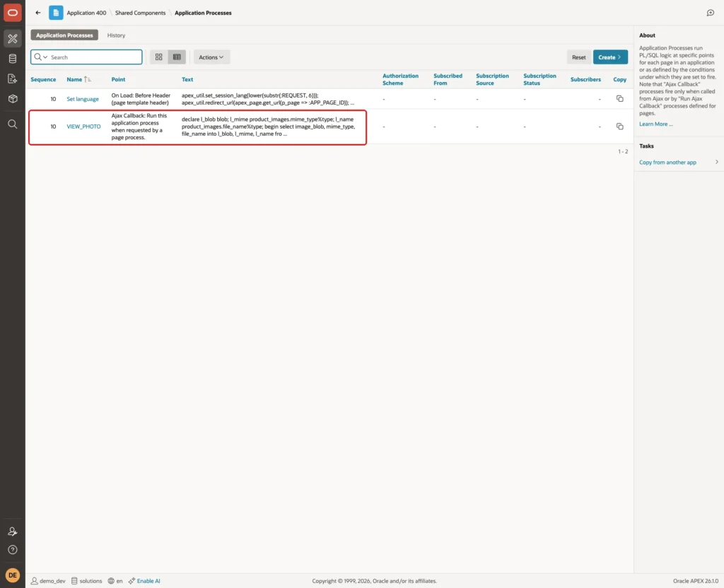Go back with the left arrow
Image resolution: width=724 pixels, height=588 pixels.
(38, 13)
